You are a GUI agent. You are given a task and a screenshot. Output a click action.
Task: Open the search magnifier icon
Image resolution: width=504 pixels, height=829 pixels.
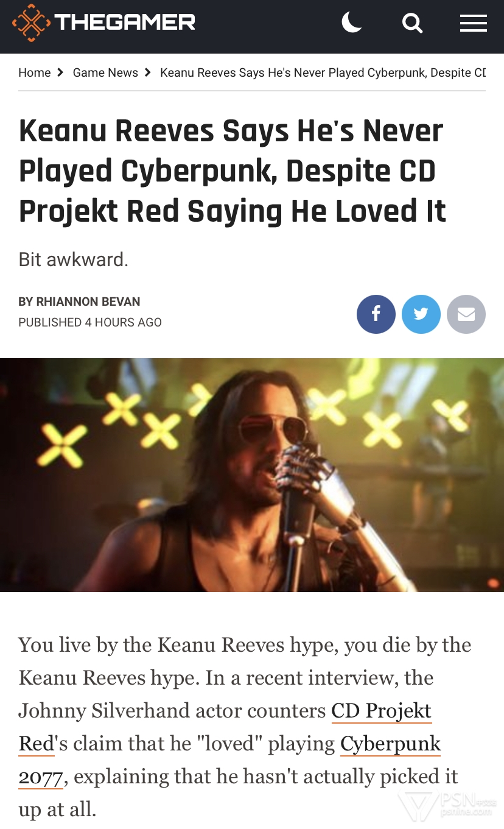(412, 23)
